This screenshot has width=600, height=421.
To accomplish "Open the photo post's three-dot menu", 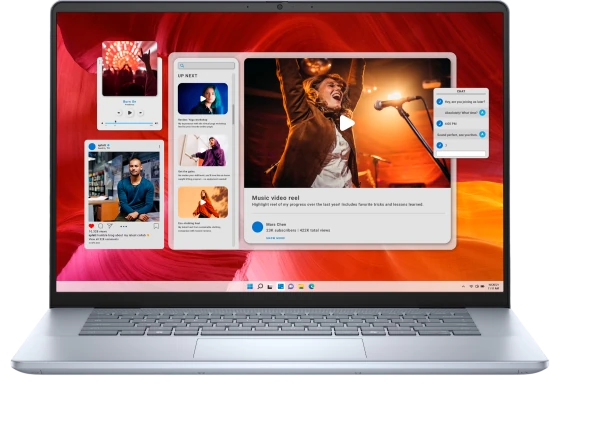I will [160, 146].
